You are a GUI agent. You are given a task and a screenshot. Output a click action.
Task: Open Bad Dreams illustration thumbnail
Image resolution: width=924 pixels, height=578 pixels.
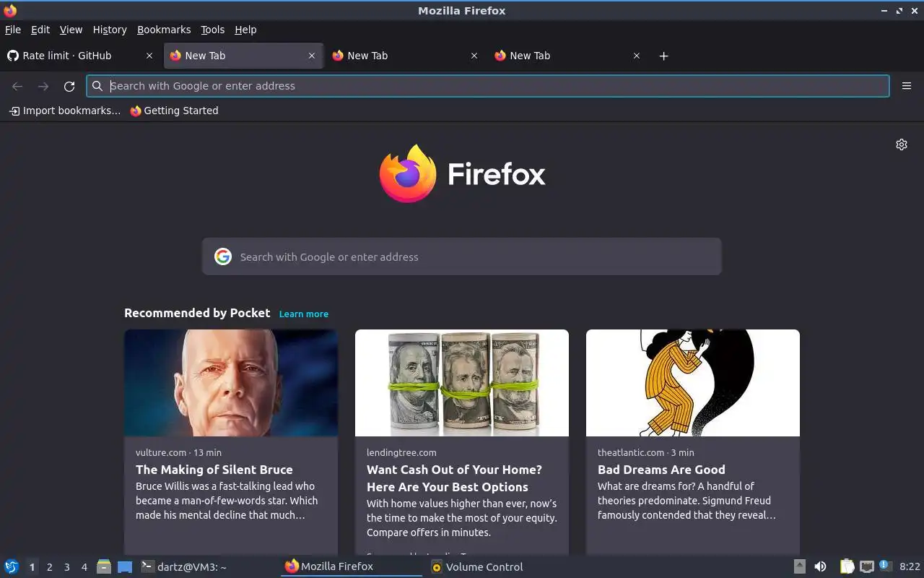[693, 383]
